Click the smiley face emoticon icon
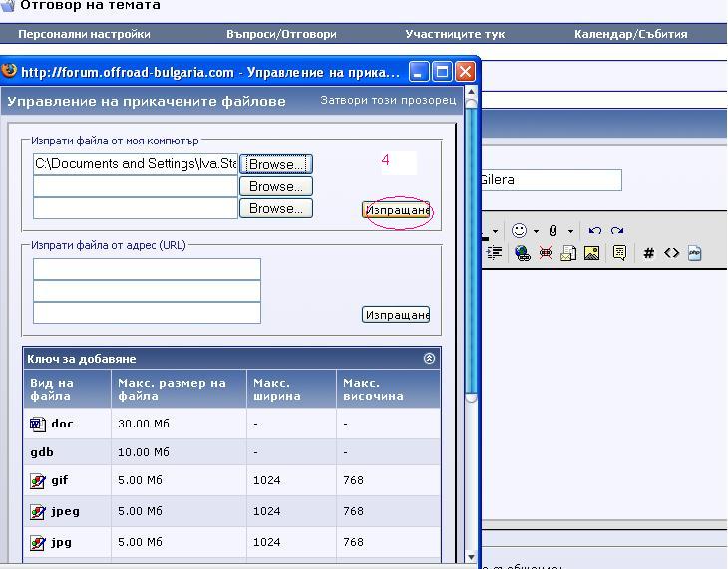The image size is (728, 569). point(519,230)
